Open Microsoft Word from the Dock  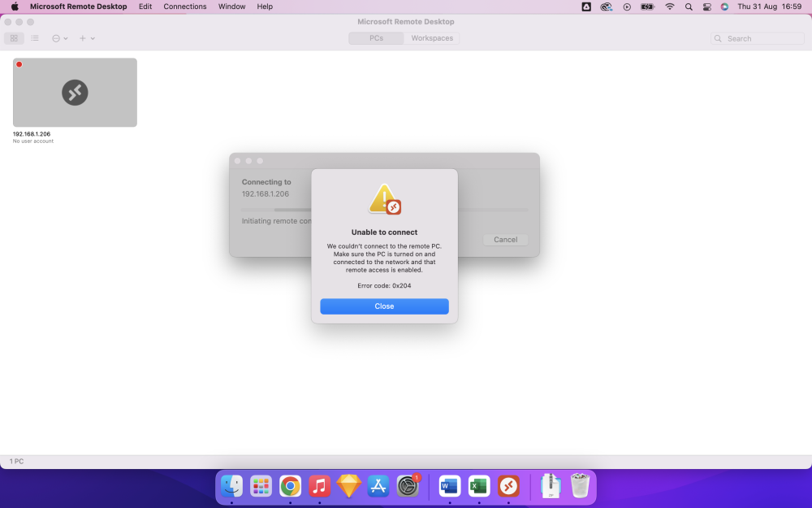click(450, 486)
